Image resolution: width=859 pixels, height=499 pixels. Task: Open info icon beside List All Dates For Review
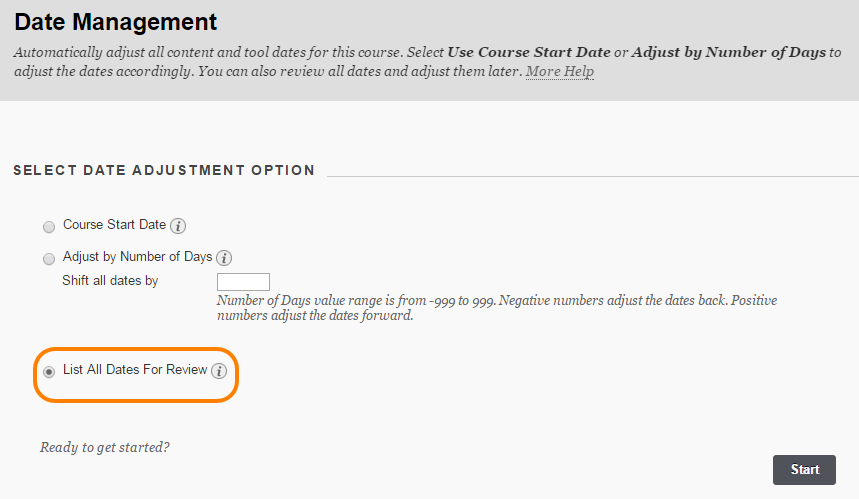click(x=219, y=371)
